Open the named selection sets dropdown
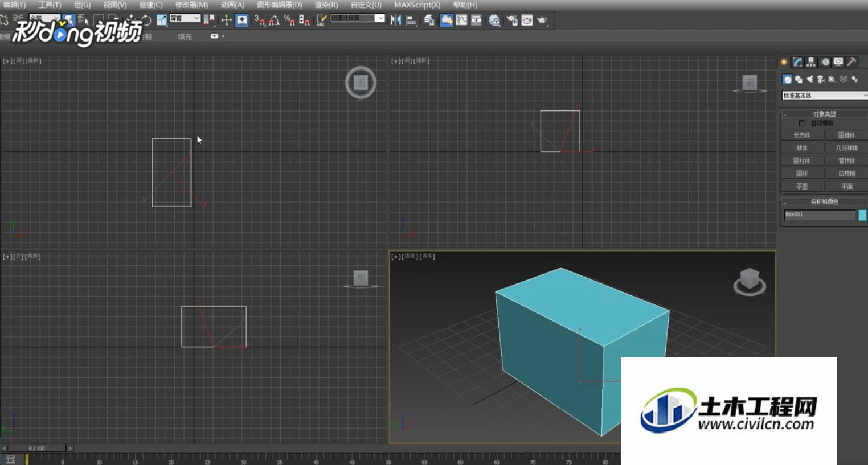This screenshot has height=465, width=868. (x=358, y=18)
